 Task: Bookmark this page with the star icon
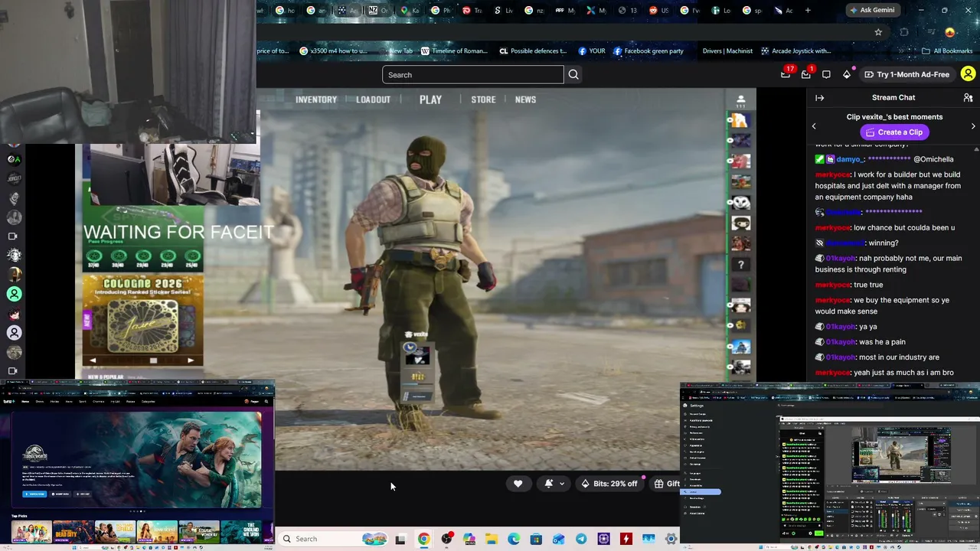coord(878,32)
